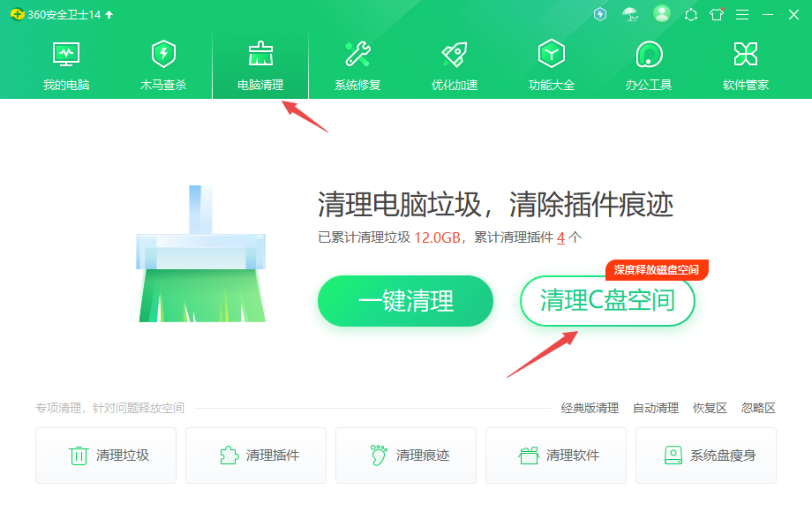This screenshot has width=812, height=512.
Task: Switch to the 我的电脑 tab
Action: click(64, 62)
